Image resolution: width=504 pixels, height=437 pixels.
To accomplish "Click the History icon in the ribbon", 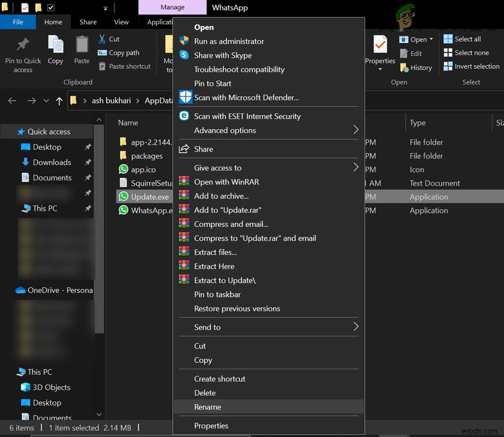I will tap(406, 68).
